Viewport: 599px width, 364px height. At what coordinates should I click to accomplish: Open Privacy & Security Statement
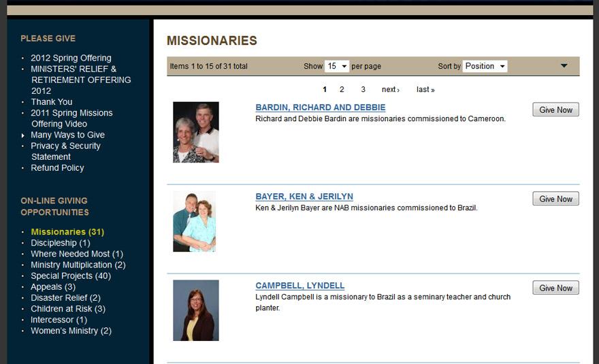[66, 151]
